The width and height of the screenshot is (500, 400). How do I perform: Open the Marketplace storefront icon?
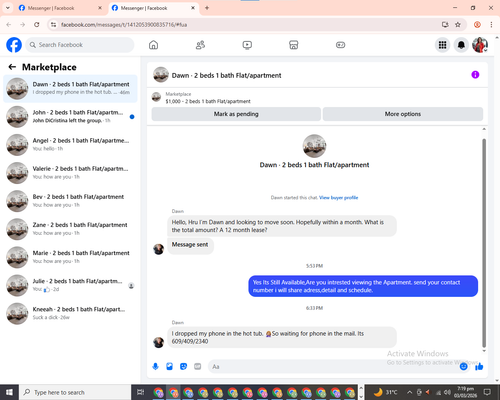point(294,45)
